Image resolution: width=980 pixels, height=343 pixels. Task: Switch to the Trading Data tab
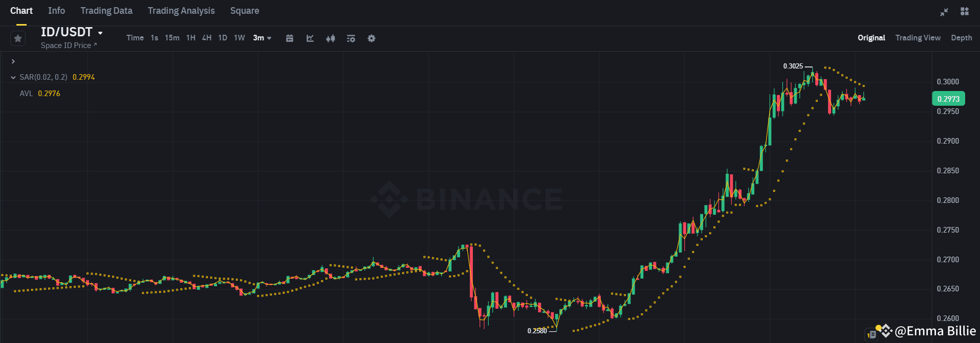(106, 10)
